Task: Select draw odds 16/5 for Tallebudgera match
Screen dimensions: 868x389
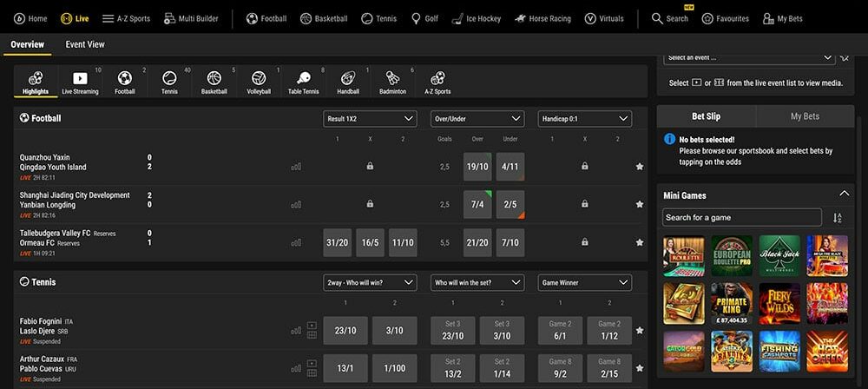Action: (x=370, y=243)
